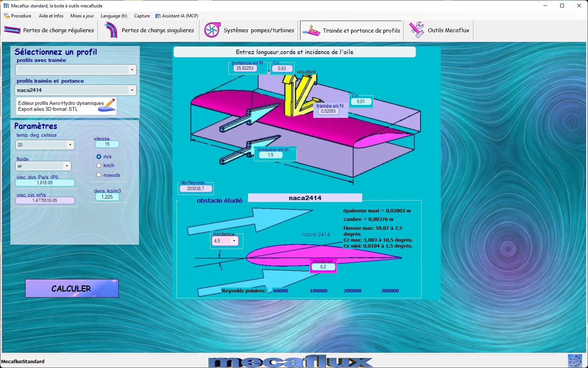Click the pump/turbine systems icon

[x=212, y=30]
